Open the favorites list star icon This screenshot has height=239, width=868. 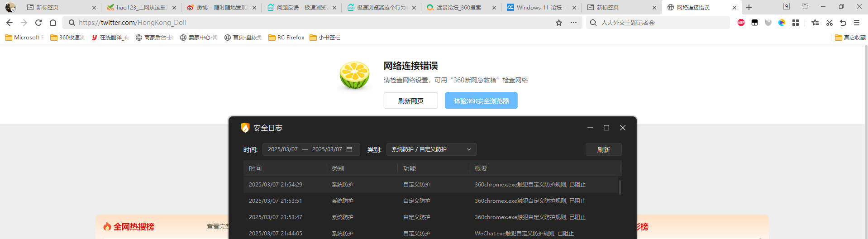(x=815, y=23)
